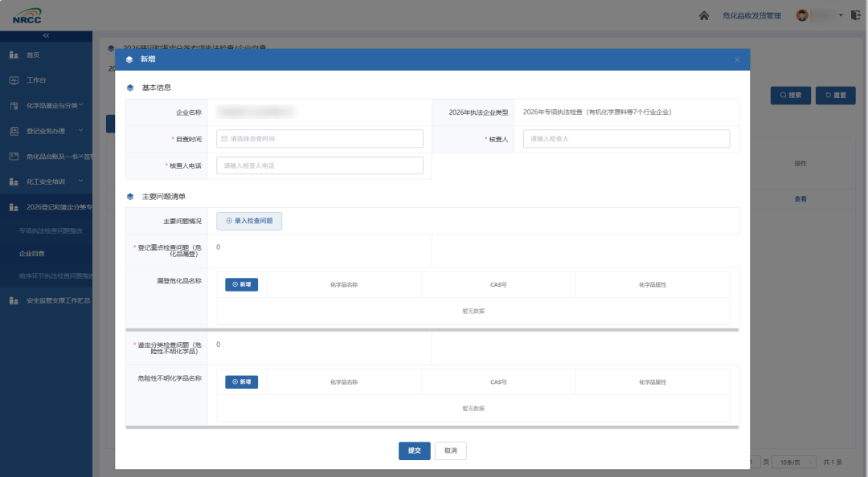Click the horizontal scrollbar under 漏登危化品 table
Image resolution: width=868 pixels, height=477 pixels.
click(x=432, y=330)
